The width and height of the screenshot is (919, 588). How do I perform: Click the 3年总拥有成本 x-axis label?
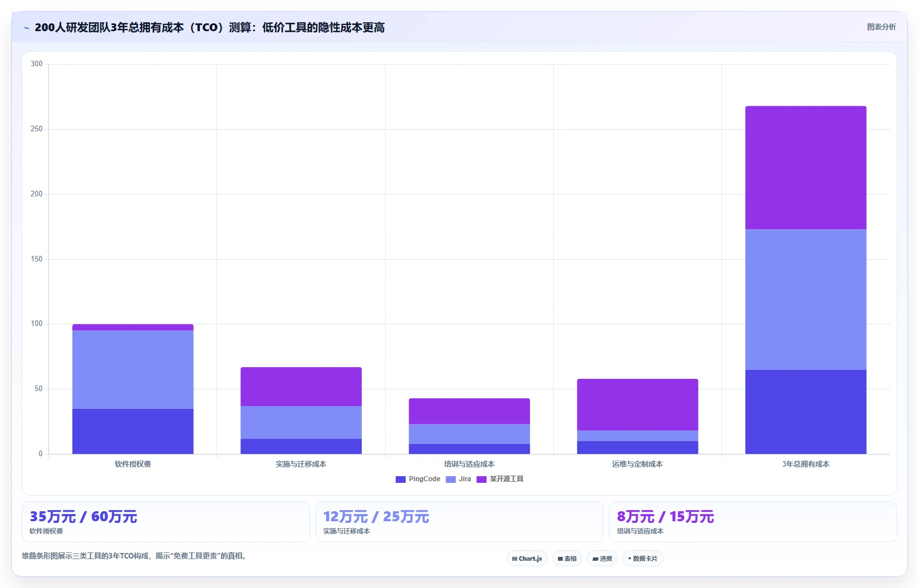806,464
